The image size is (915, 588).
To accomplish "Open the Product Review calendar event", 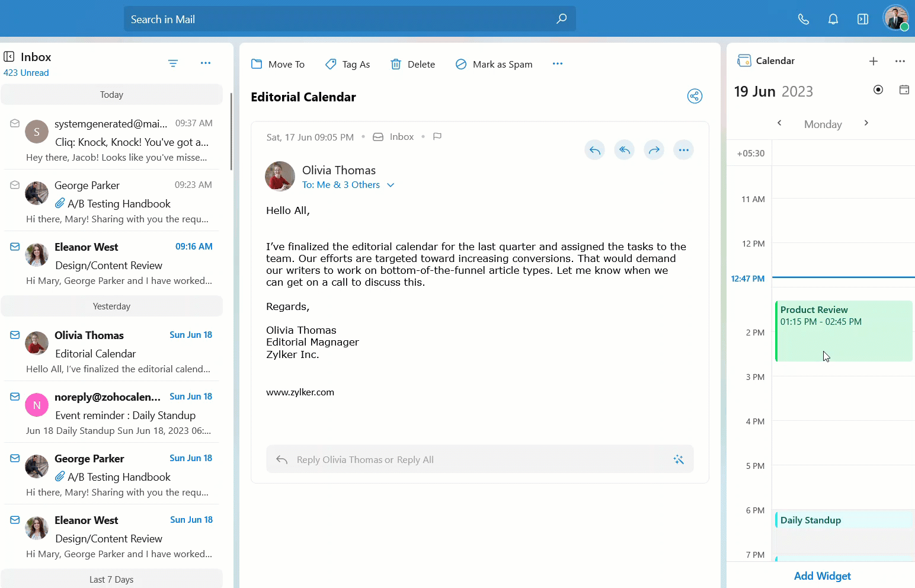I will 843,331.
